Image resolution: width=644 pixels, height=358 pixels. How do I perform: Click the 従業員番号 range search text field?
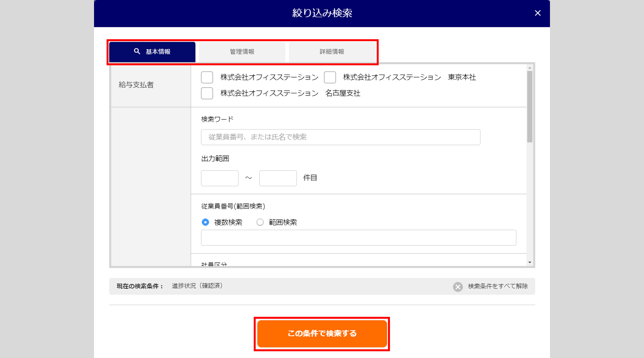click(x=358, y=238)
